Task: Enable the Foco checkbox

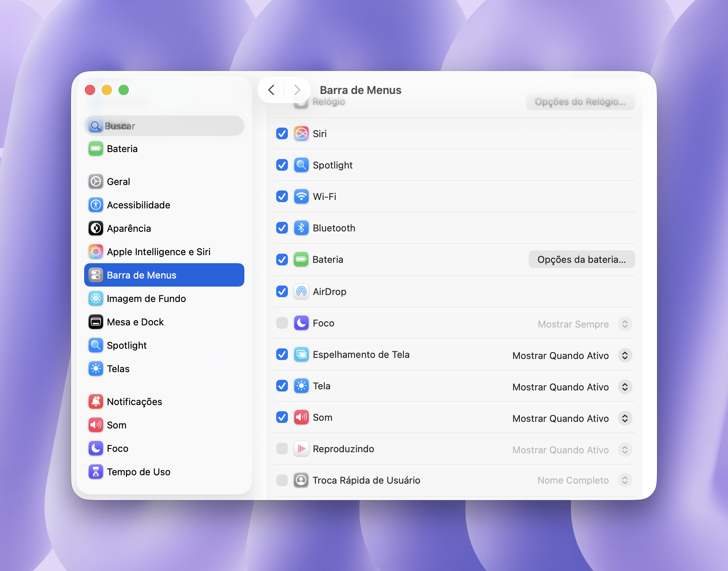Action: [282, 323]
